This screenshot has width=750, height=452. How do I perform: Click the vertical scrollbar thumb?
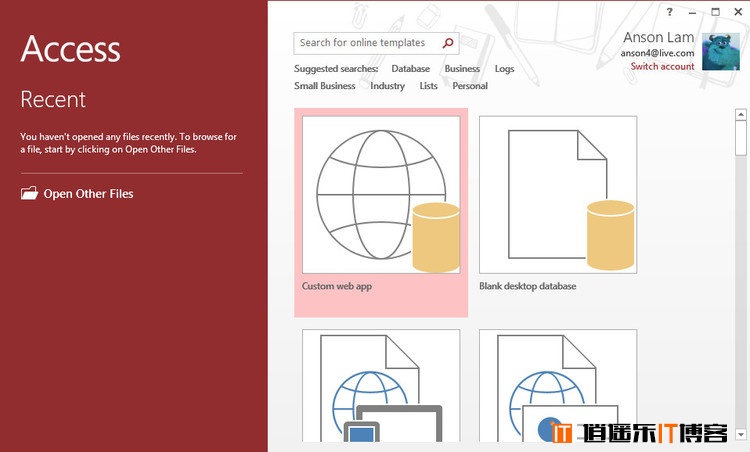741,138
